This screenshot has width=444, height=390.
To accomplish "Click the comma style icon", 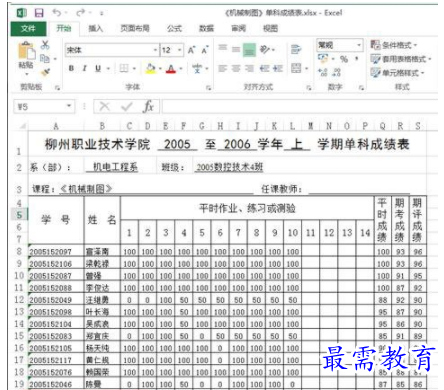I will point(357,59).
